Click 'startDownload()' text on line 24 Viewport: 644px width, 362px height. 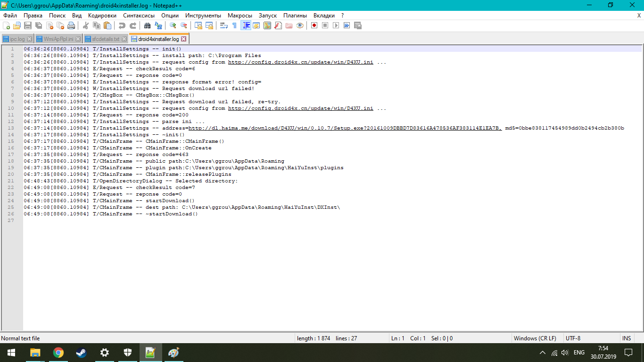pyautogui.click(x=170, y=201)
